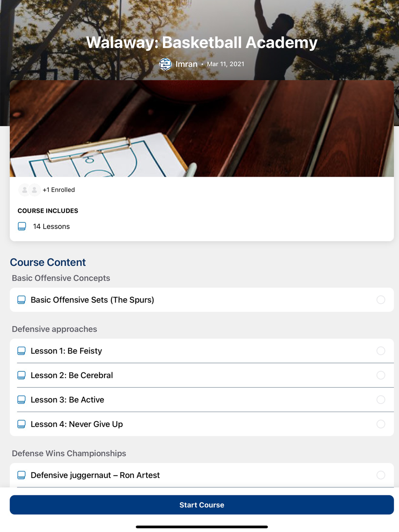Click book icon for Basic Offensive Sets
Viewport: 399px width, 532px height.
(22, 300)
